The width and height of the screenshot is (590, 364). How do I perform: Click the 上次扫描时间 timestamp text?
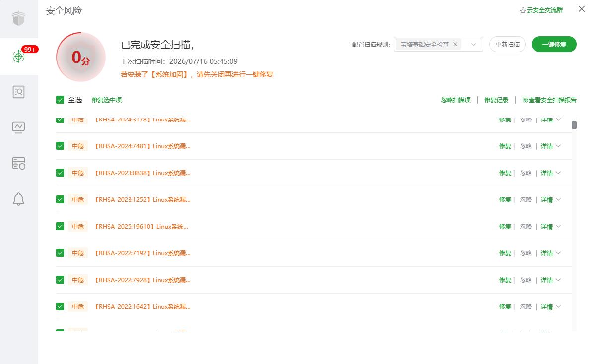pyautogui.click(x=179, y=61)
